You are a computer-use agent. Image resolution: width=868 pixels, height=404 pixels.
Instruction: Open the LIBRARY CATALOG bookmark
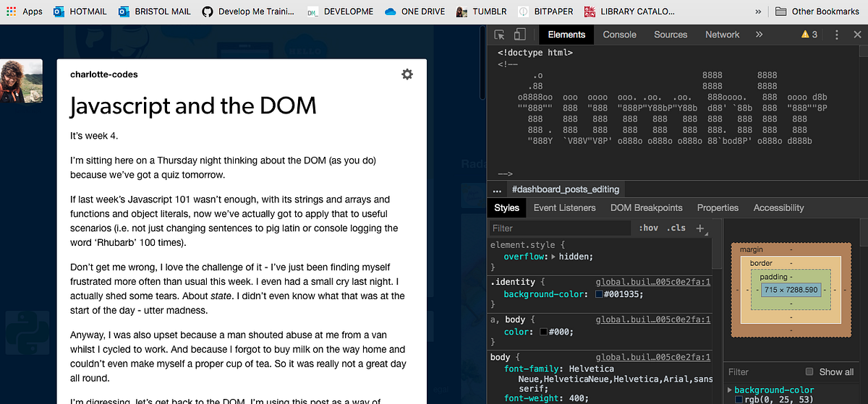point(629,12)
